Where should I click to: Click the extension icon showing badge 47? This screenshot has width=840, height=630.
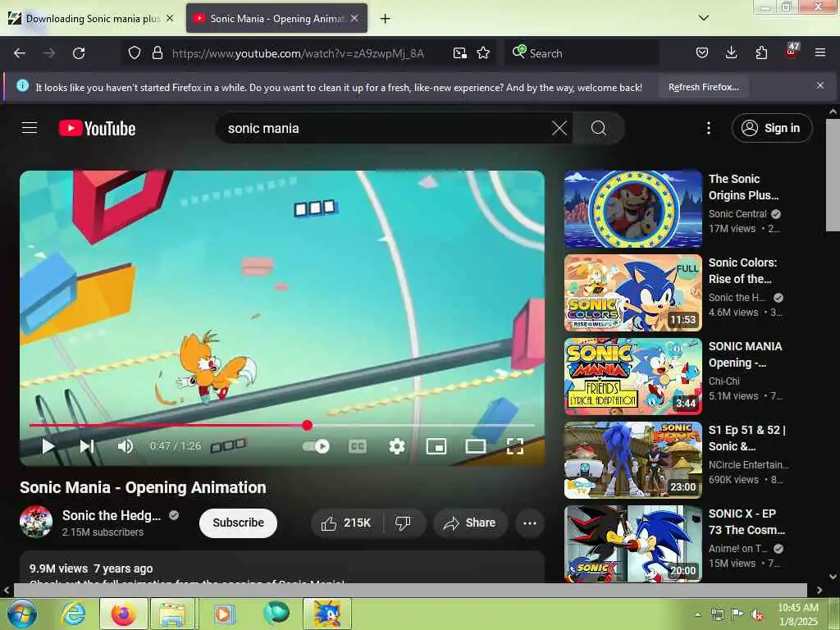coord(792,52)
